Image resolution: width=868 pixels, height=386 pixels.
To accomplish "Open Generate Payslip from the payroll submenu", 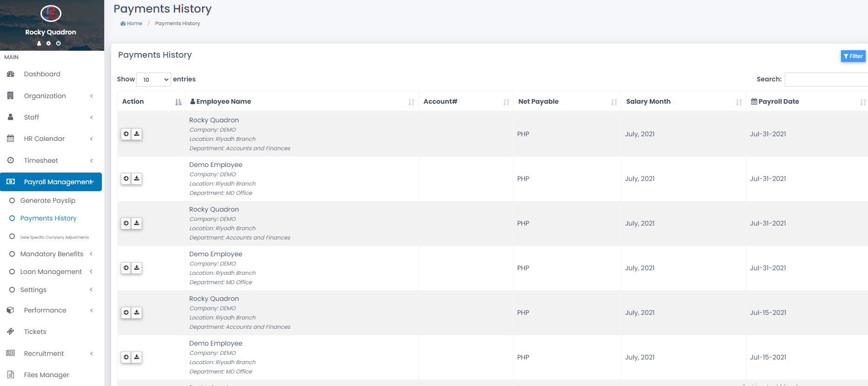I will click(x=47, y=200).
